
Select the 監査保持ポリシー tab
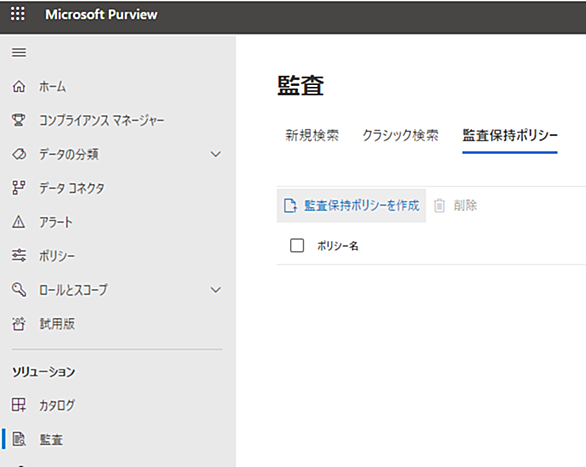[x=510, y=135]
